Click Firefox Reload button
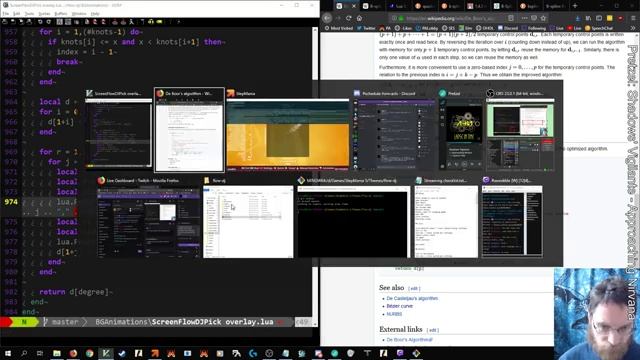The height and width of the screenshot is (360, 640). pyautogui.click(x=349, y=18)
